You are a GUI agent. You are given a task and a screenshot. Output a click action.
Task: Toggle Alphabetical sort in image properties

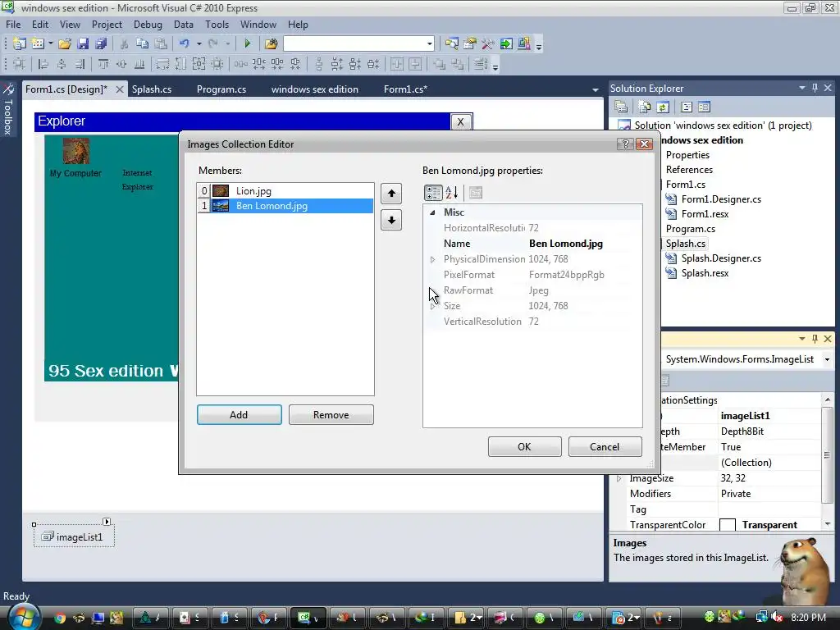(x=452, y=192)
